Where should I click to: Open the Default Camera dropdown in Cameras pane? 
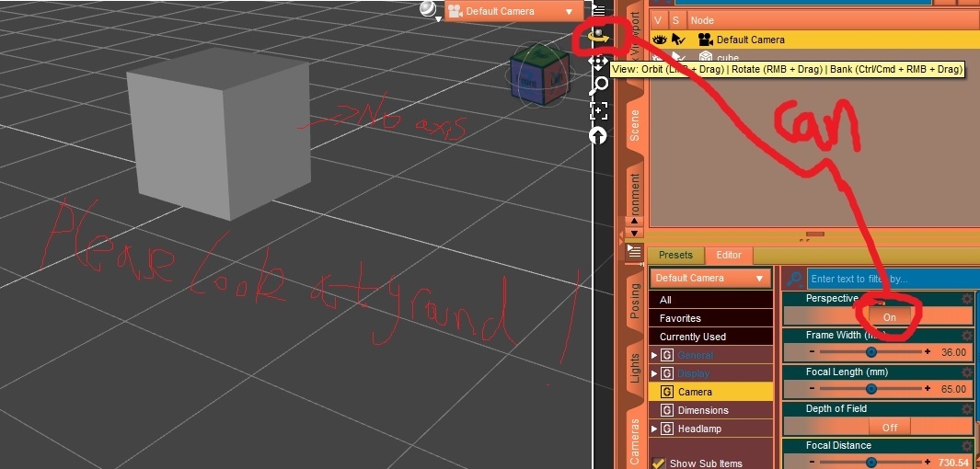pos(710,278)
